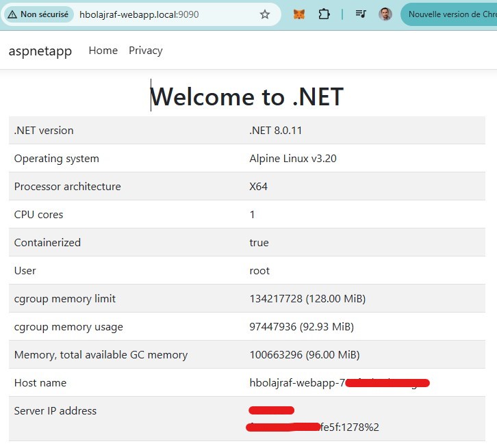Click the 'cgroup memory limit' label
Image resolution: width=497 pixels, height=448 pixels.
click(64, 299)
